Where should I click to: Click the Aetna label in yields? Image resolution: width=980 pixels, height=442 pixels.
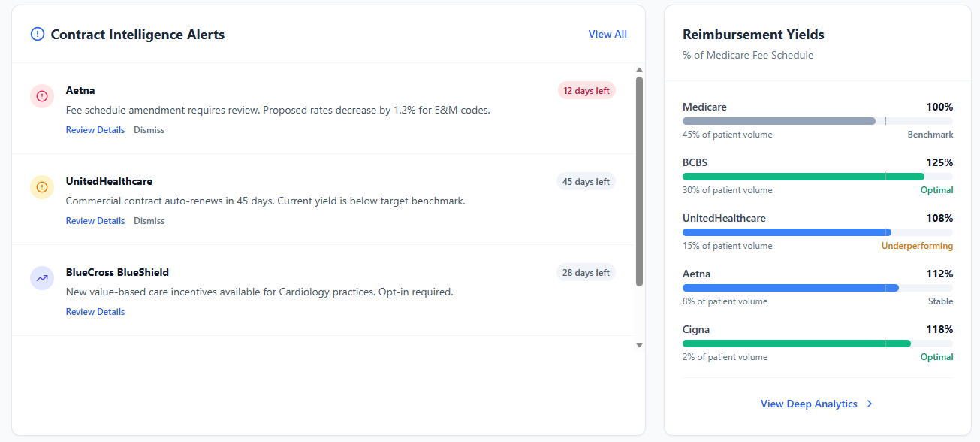696,274
